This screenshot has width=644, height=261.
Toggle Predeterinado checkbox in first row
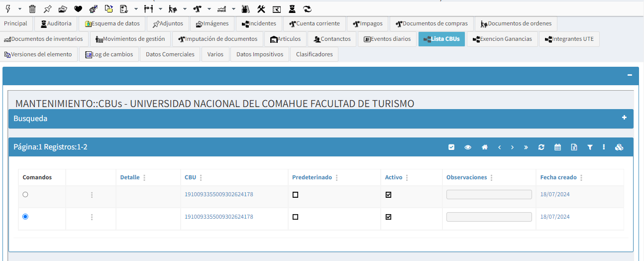[x=295, y=195]
